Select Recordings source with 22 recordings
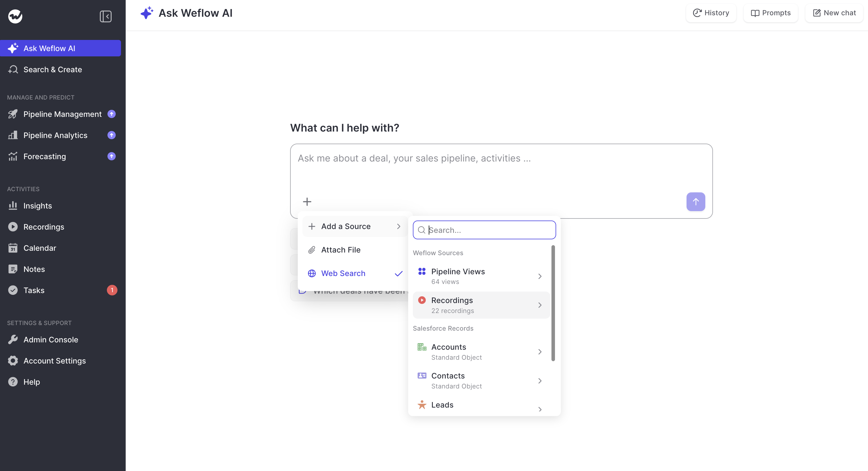Image resolution: width=868 pixels, height=471 pixels. [481, 305]
